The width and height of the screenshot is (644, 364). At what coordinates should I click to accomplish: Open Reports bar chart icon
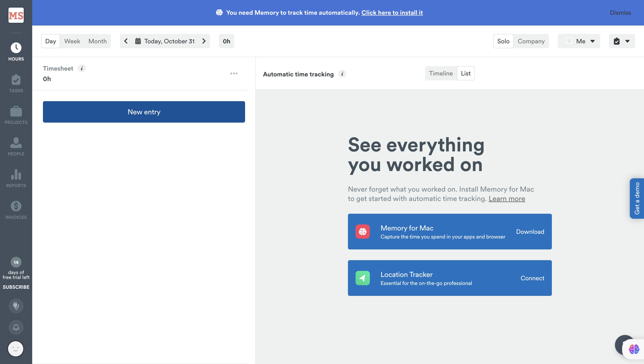[16, 178]
